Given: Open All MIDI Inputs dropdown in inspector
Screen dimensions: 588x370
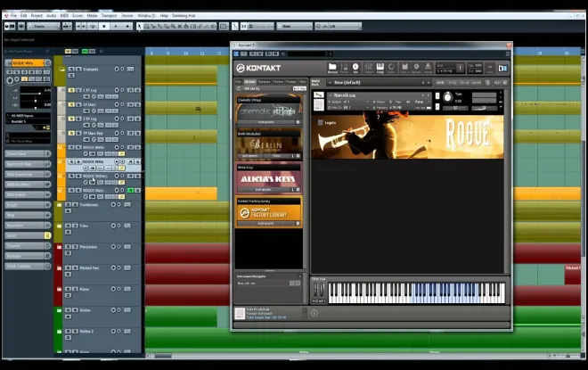Looking at the screenshot, I should coord(29,116).
